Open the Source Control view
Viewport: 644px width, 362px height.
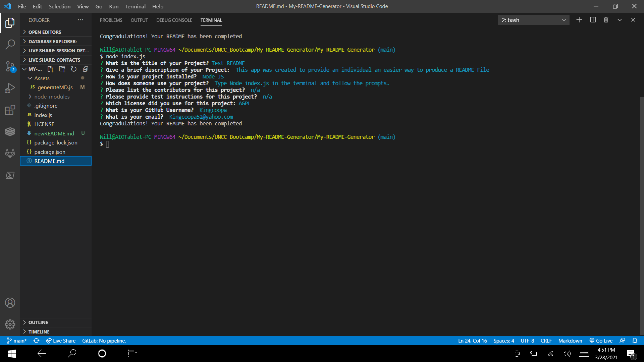coord(10,66)
